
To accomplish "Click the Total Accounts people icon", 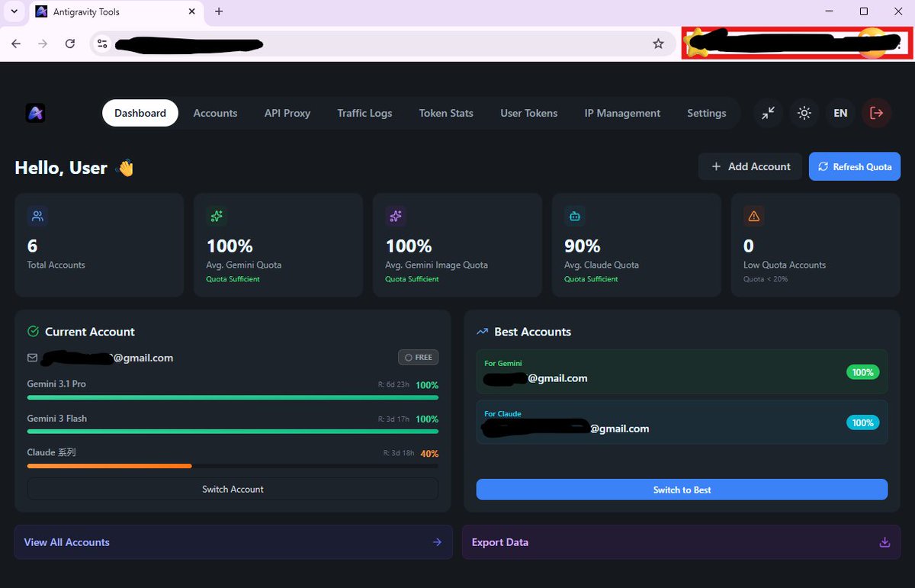I will [x=37, y=216].
